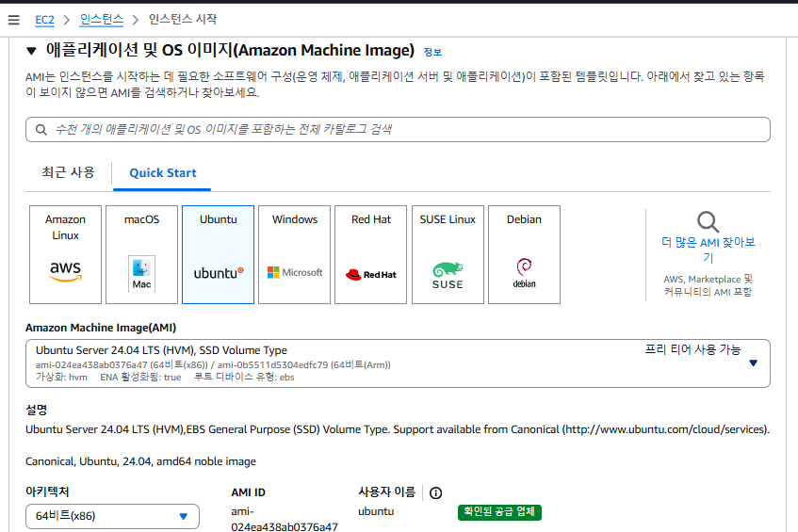Click the 'Amazon Machine Image(AMI)' label
The image size is (798, 532).
pos(101,328)
